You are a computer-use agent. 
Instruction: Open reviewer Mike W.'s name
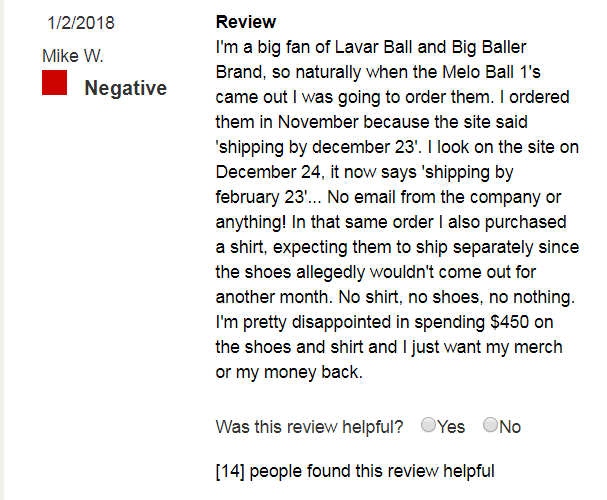[x=73, y=56]
